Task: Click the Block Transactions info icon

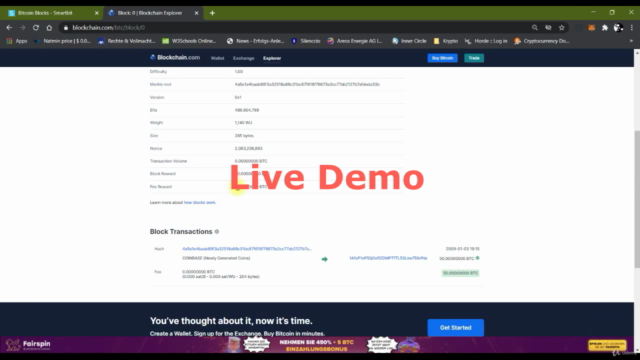Action: 217,231
